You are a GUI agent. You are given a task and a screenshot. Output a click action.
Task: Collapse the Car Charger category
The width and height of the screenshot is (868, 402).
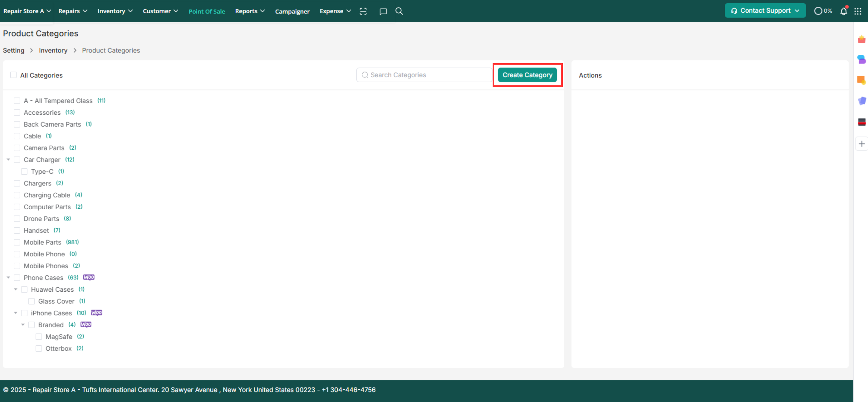click(8, 160)
